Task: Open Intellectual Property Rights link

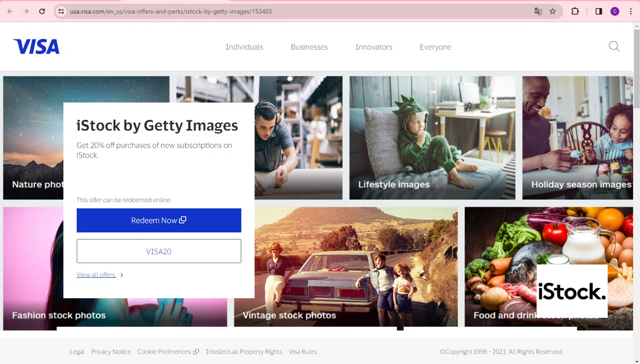Action: coord(244,352)
